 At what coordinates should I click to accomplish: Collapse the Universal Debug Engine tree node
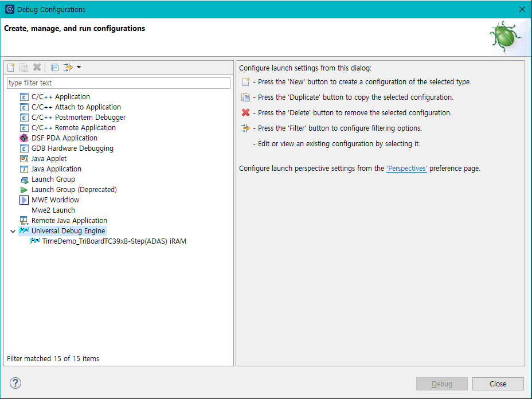tap(13, 231)
